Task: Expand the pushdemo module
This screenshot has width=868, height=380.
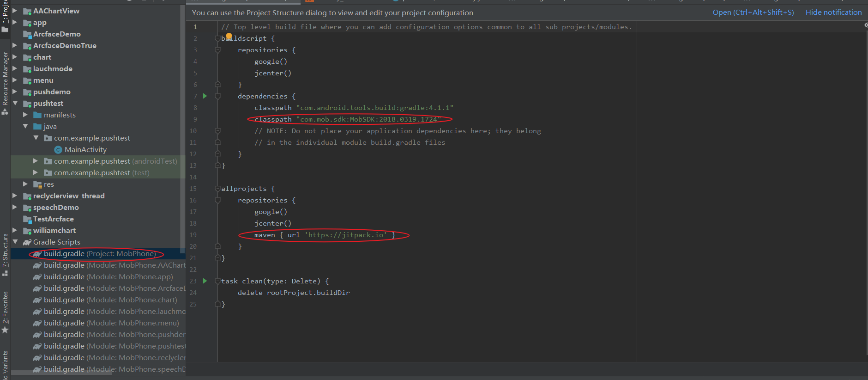Action: pos(15,92)
